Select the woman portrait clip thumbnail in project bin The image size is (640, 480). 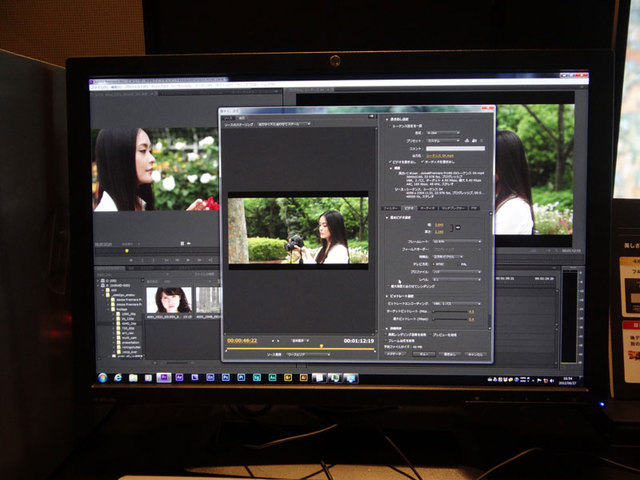[168, 300]
